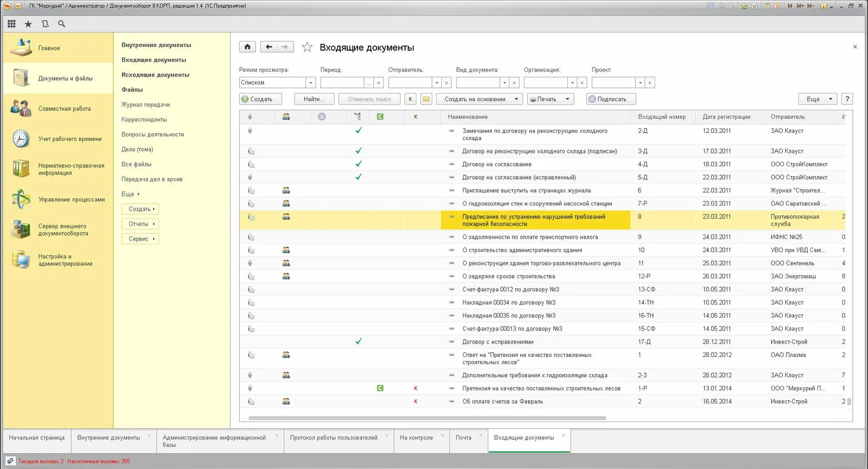Open Сервер внешнего документооборота section

click(58, 229)
